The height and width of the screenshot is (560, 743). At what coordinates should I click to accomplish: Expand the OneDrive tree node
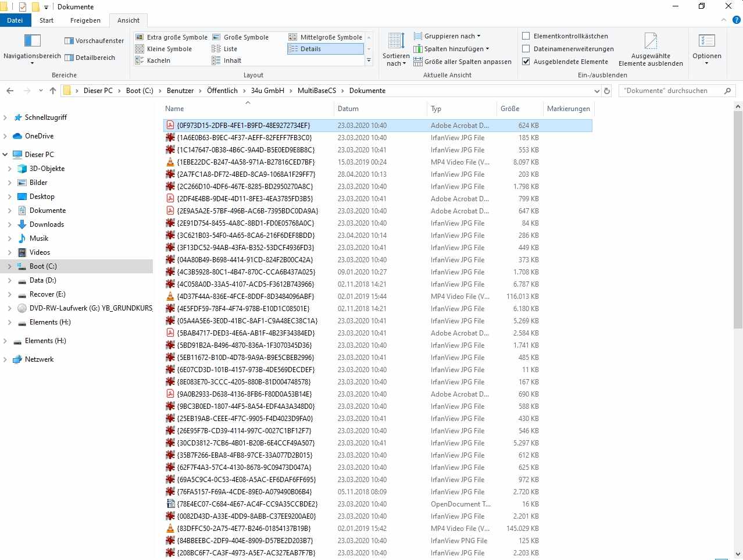click(x=5, y=136)
